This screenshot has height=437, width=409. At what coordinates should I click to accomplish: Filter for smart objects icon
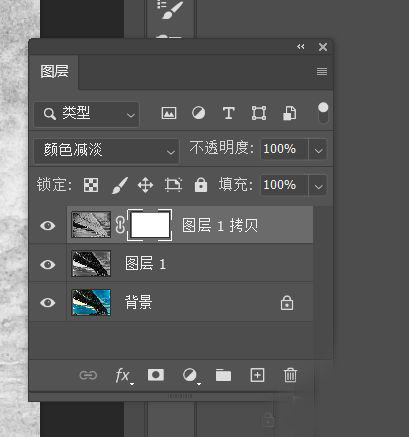click(289, 113)
